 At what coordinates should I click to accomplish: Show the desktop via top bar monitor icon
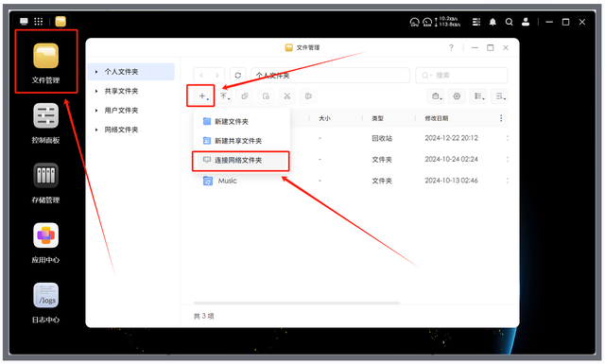click(25, 22)
